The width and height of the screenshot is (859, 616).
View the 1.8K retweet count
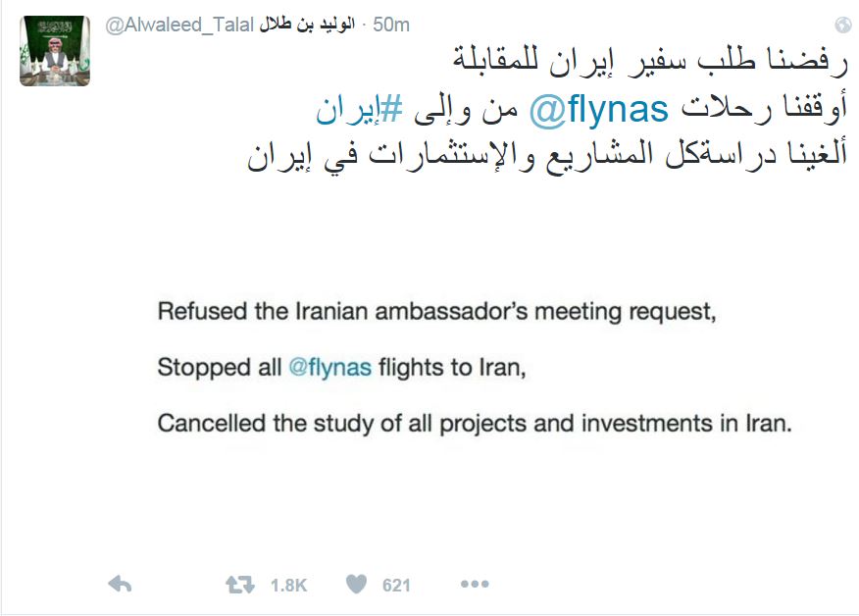pos(288,586)
